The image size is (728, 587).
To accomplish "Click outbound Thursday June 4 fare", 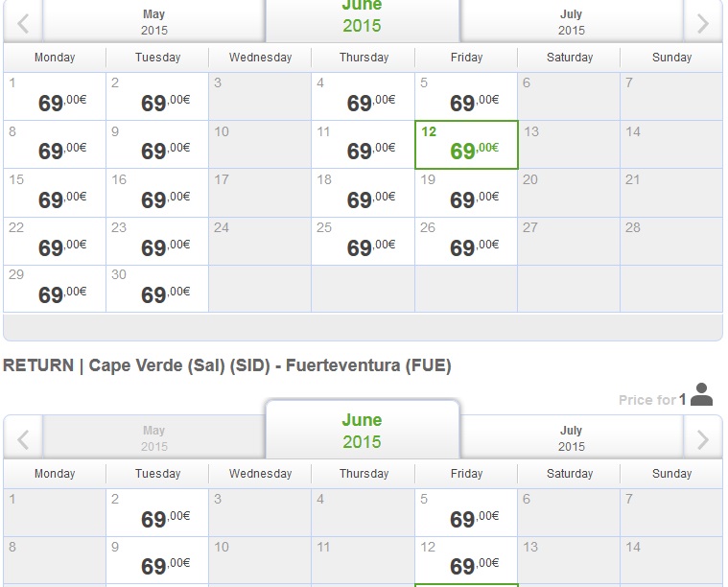I will (x=364, y=97).
